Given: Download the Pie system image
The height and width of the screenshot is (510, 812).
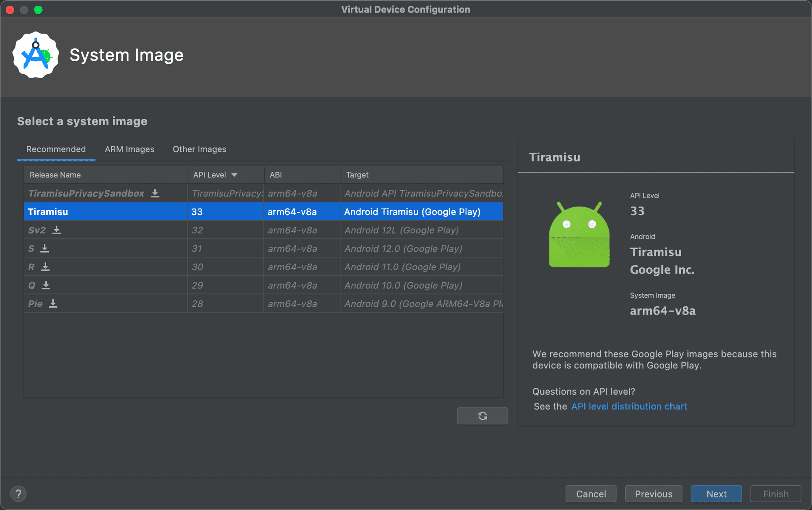Looking at the screenshot, I should pos(53,303).
